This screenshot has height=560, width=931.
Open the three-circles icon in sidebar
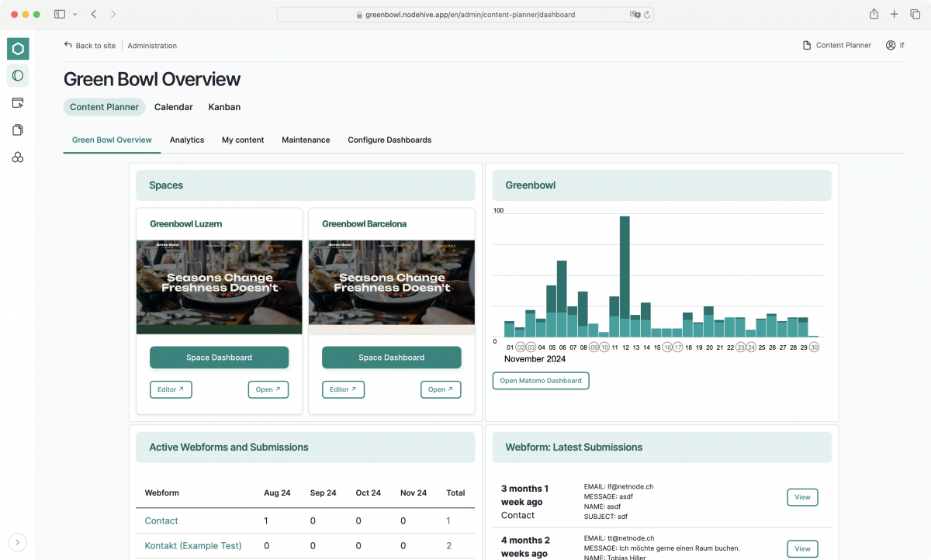tap(18, 157)
